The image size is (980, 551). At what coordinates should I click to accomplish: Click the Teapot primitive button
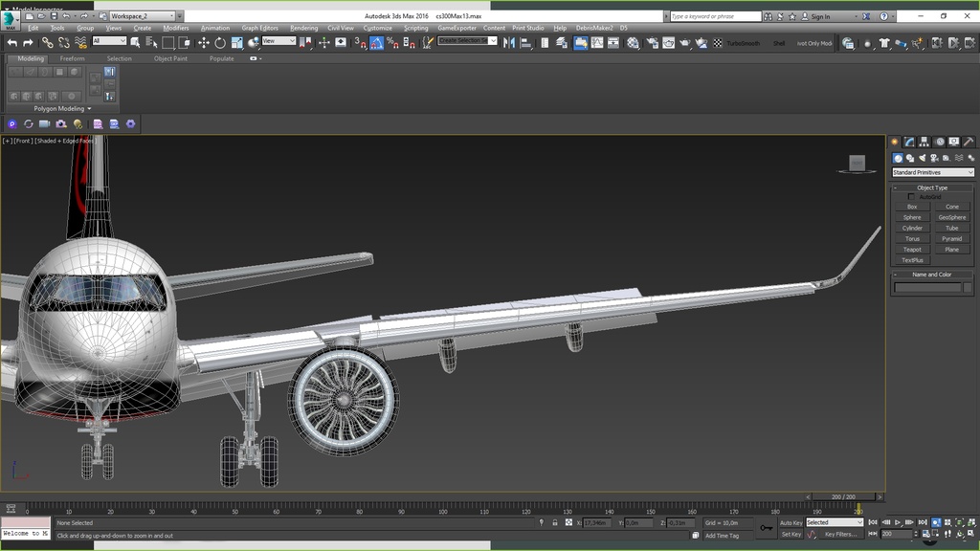(912, 250)
